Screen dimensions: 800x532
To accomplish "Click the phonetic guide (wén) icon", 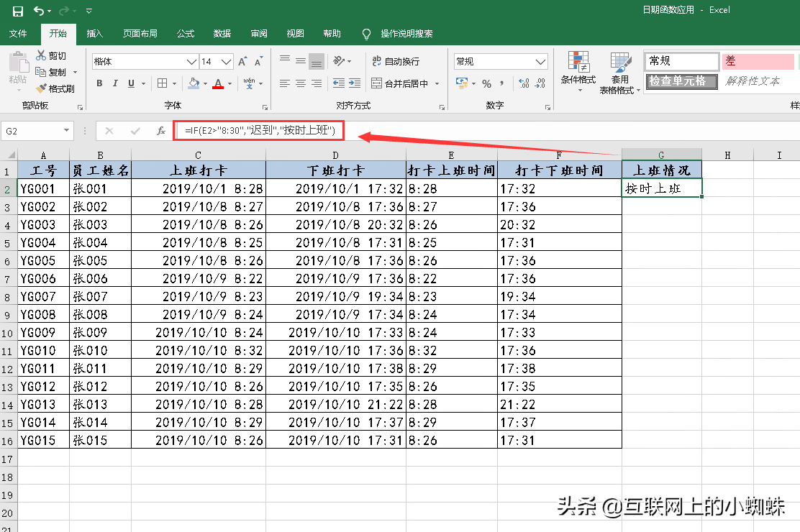I will point(249,83).
